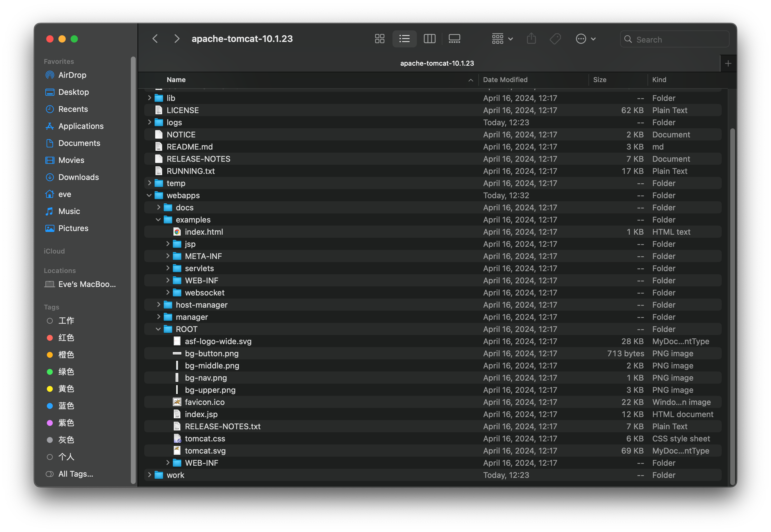Open the Downloads folder in sidebar
Screen dimensions: 771x532
click(78, 177)
